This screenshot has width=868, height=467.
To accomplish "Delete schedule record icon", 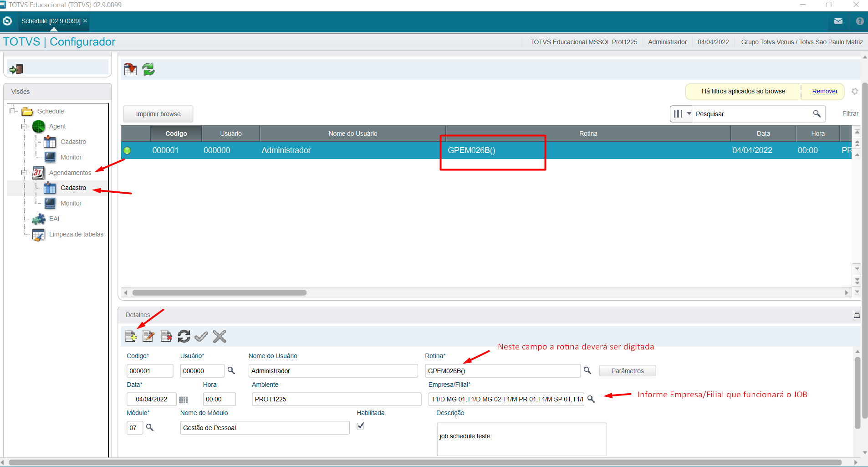I will (166, 336).
